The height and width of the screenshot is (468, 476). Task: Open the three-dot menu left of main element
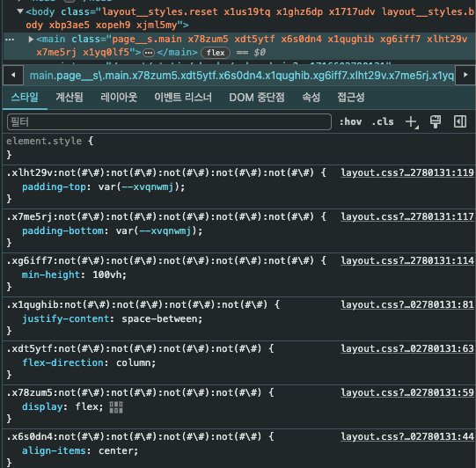pos(10,40)
